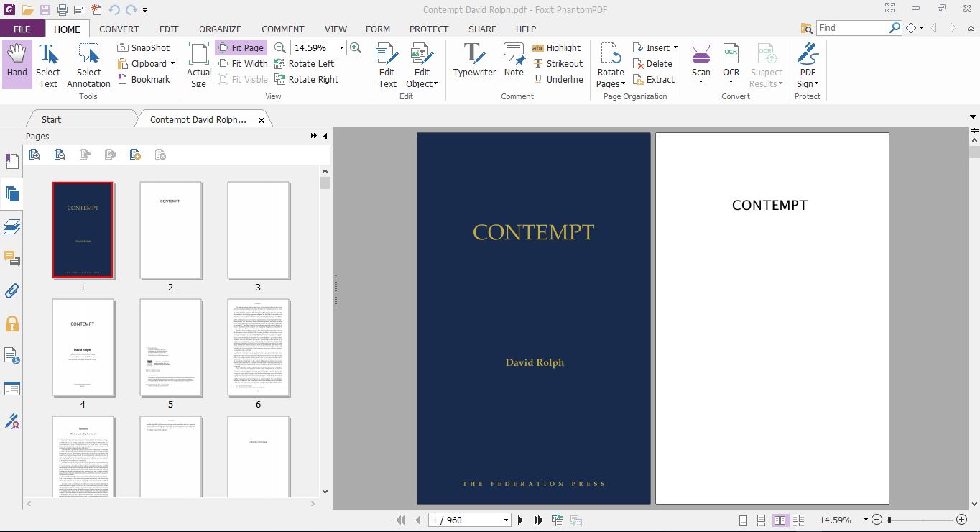This screenshot has width=980, height=532.
Task: Toggle Fit Width view mode
Action: click(x=242, y=63)
